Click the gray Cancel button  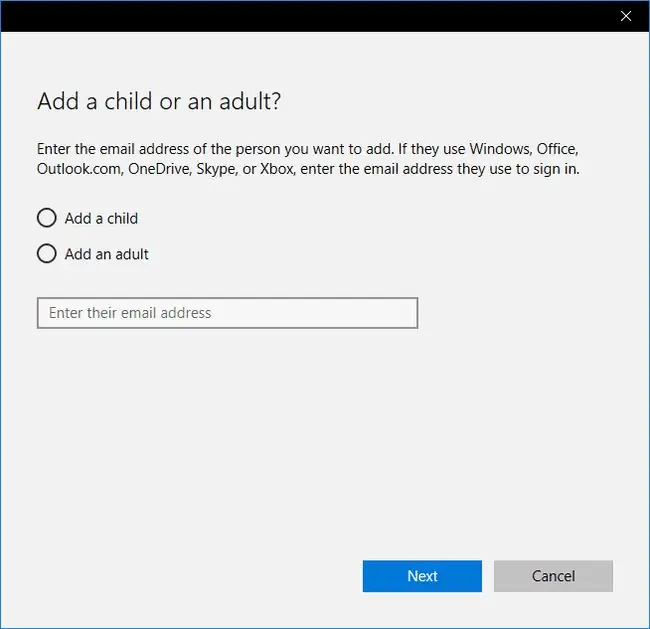tap(553, 576)
